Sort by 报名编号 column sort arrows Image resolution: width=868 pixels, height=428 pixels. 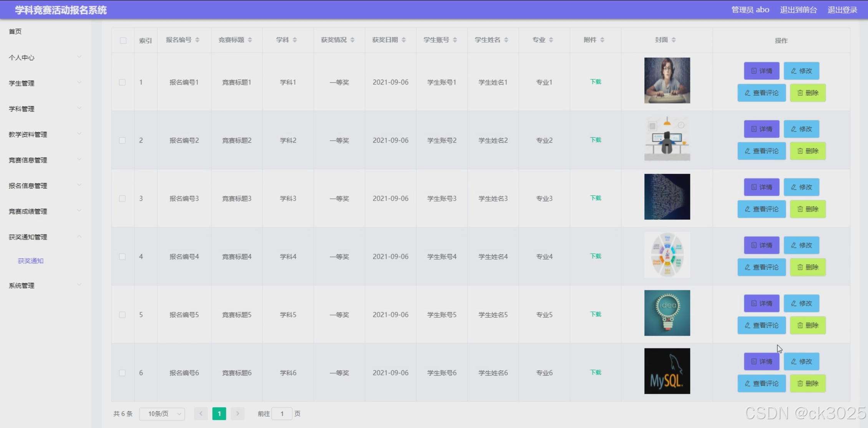click(197, 40)
